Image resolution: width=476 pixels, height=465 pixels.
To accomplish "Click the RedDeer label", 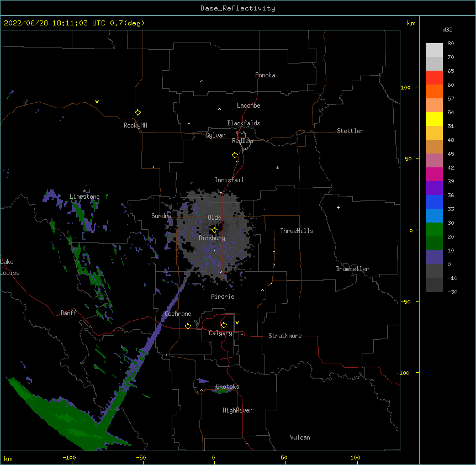I will click(x=243, y=141).
